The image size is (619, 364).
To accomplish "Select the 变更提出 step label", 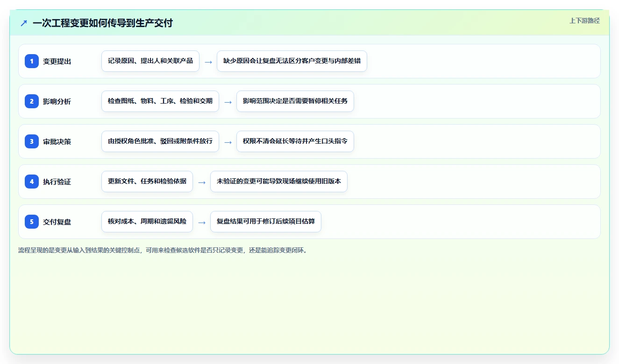I will coord(57,61).
